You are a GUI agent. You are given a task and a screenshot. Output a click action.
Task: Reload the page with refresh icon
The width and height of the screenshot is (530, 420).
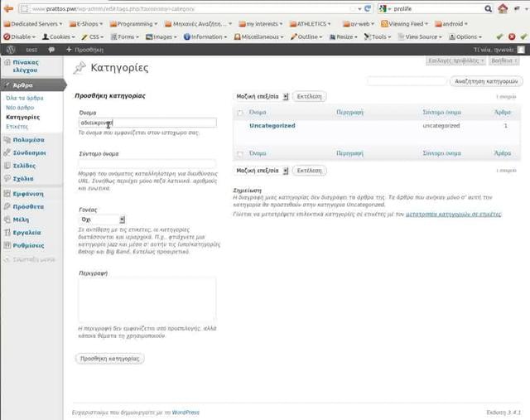[368, 9]
